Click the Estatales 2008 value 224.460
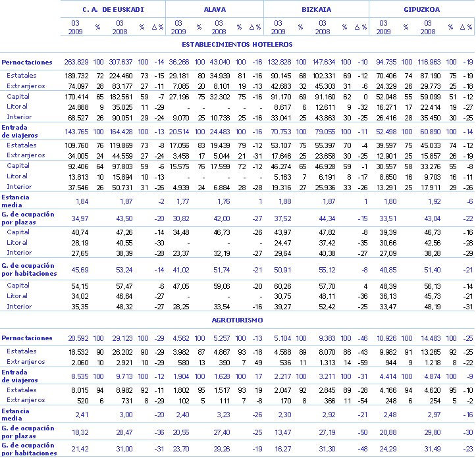Viewport: 476px width, 458px height. [120, 76]
